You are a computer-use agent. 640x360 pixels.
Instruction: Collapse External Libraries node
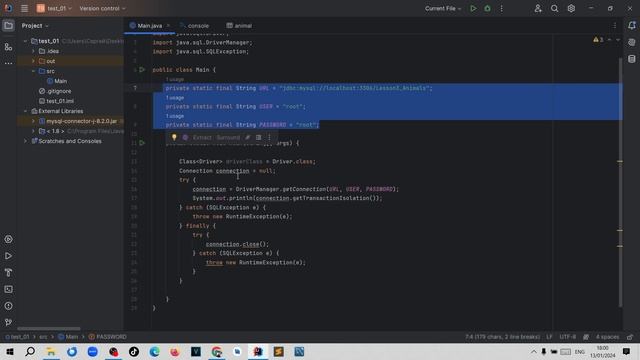coord(26,111)
